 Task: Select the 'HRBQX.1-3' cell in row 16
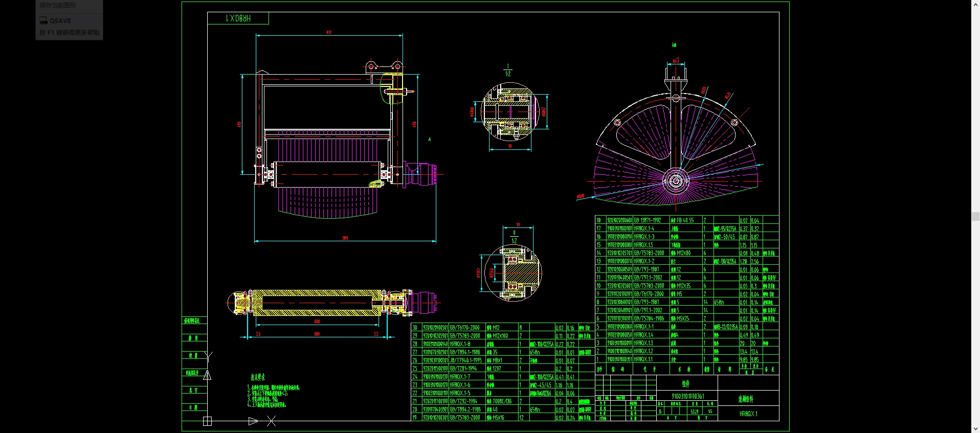pyautogui.click(x=652, y=237)
